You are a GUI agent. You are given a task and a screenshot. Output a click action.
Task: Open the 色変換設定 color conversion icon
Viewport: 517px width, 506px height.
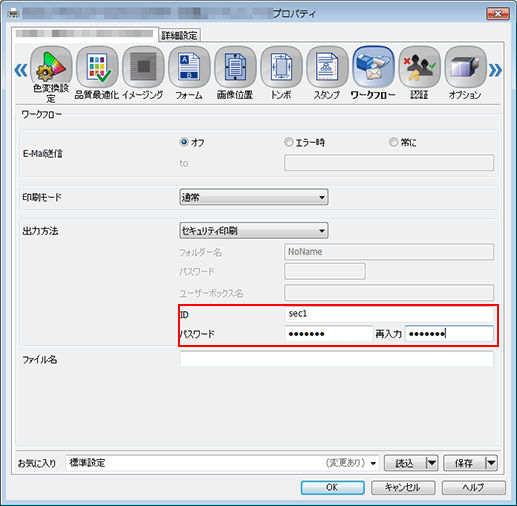click(51, 68)
